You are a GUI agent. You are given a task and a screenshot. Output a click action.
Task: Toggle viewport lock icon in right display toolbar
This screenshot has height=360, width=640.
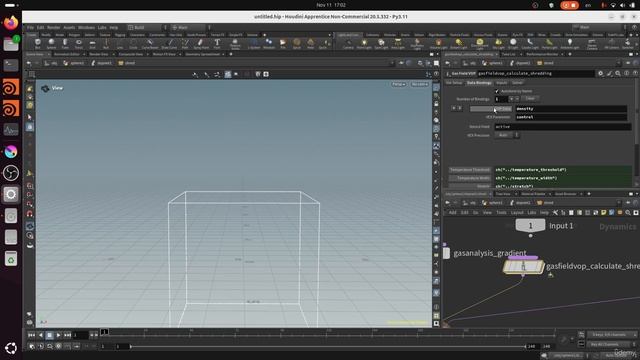pyautogui.click(x=436, y=104)
